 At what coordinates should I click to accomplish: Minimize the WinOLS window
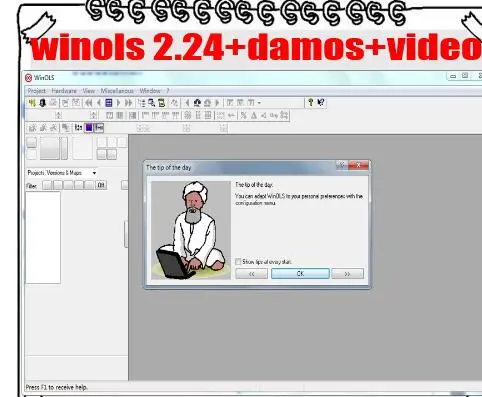453,76
